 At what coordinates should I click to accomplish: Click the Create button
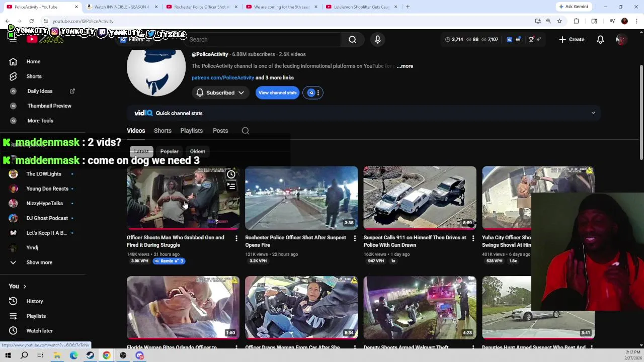[572, 39]
